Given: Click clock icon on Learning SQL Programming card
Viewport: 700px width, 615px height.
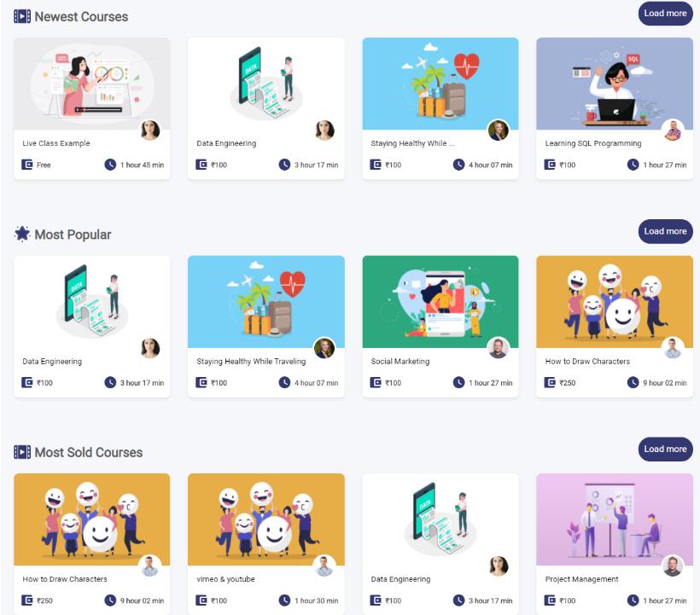Looking at the screenshot, I should [x=633, y=165].
